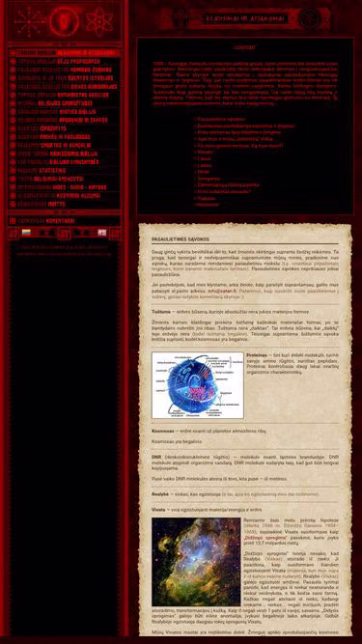Click the nebula photograph under Visata

[196, 562]
